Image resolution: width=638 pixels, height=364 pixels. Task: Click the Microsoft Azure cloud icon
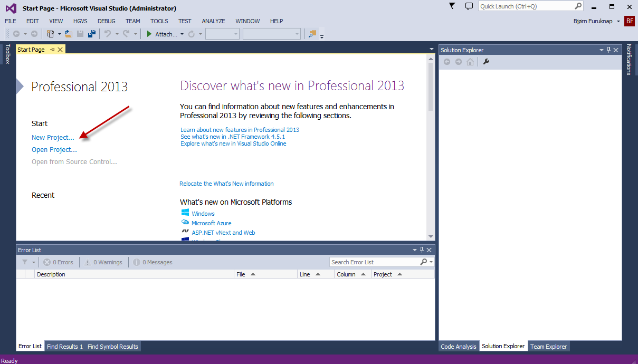[x=185, y=223]
